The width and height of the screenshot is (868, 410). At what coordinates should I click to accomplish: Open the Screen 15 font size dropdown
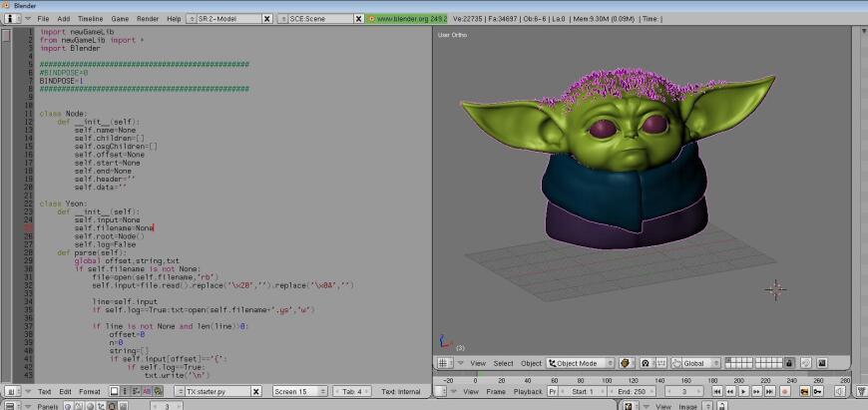[299, 392]
